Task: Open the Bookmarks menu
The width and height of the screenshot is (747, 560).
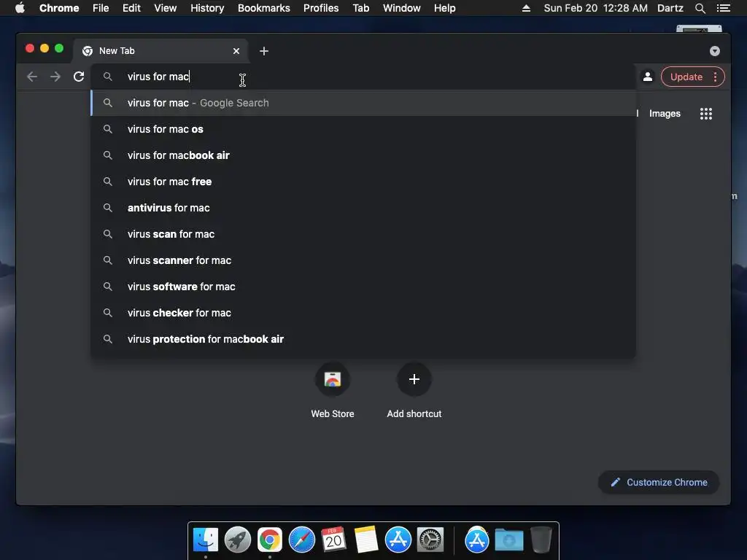Action: click(x=264, y=8)
